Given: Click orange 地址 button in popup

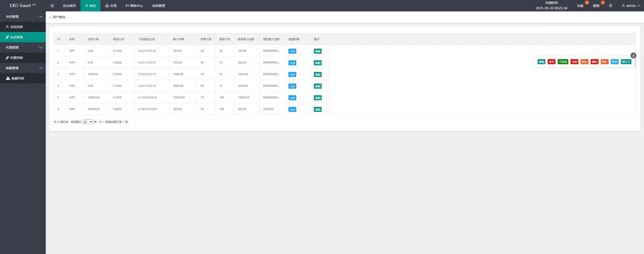Looking at the screenshot, I should 584,62.
